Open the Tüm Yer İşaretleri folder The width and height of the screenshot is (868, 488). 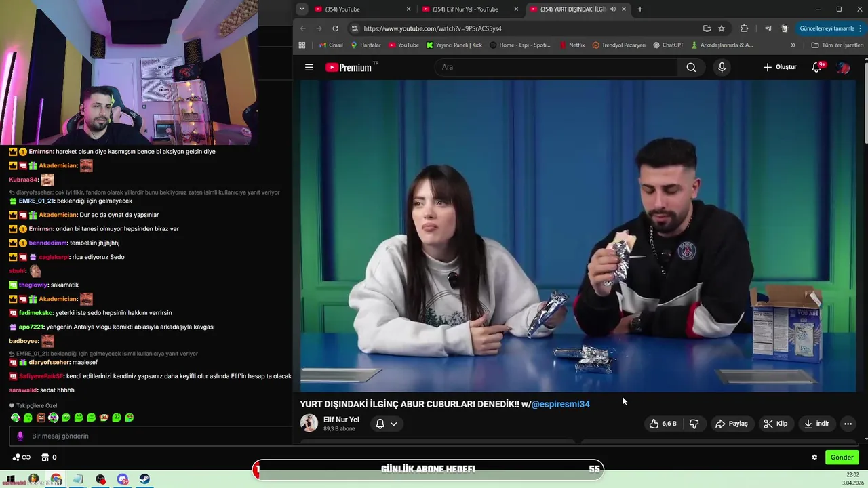(x=837, y=45)
